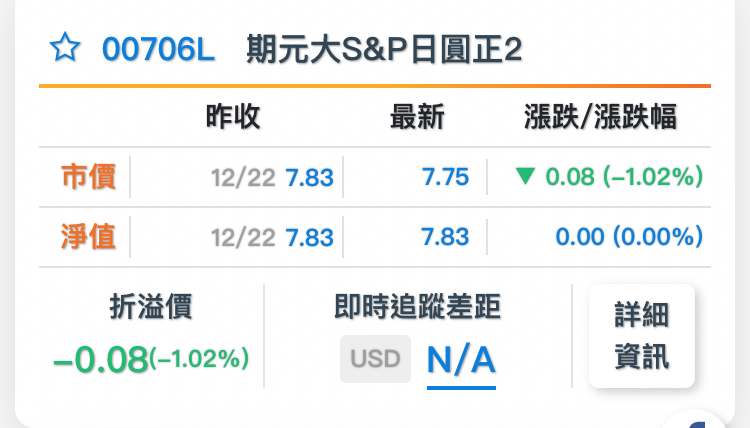Click the 折溢價 label
750x428 pixels.
pyautogui.click(x=151, y=306)
